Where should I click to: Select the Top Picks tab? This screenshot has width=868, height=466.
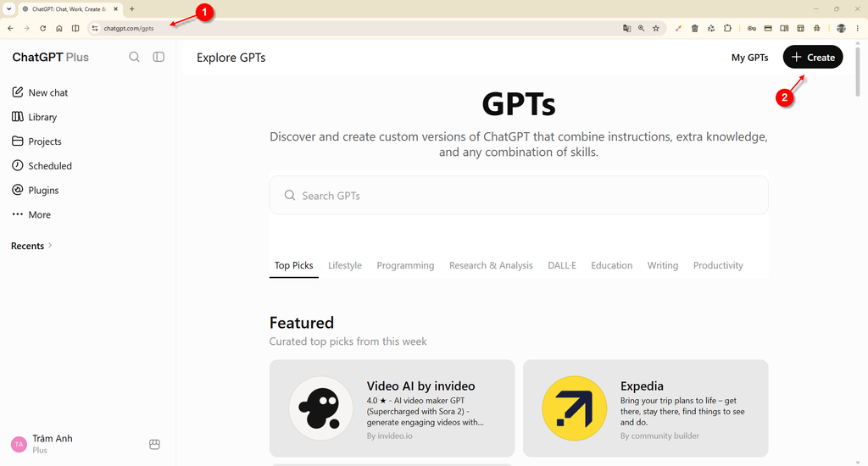click(294, 266)
